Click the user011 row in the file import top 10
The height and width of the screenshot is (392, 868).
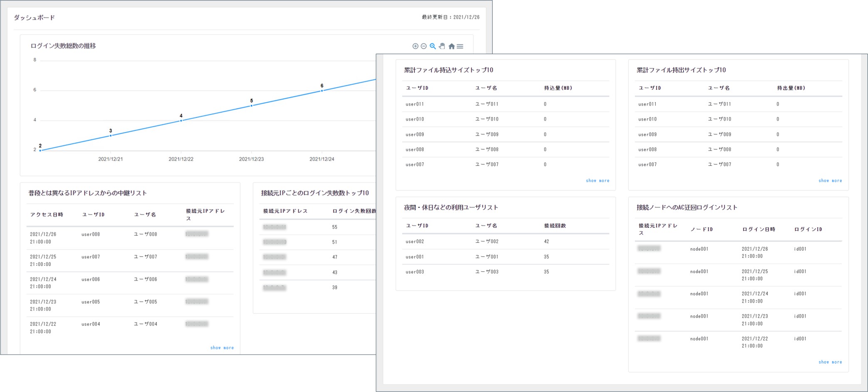479,104
